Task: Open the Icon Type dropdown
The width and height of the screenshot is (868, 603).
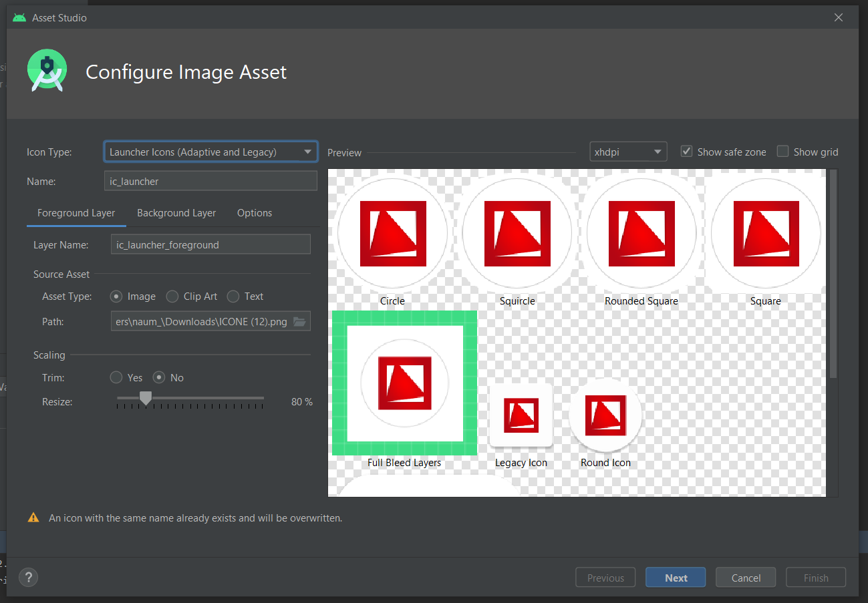Action: (210, 152)
